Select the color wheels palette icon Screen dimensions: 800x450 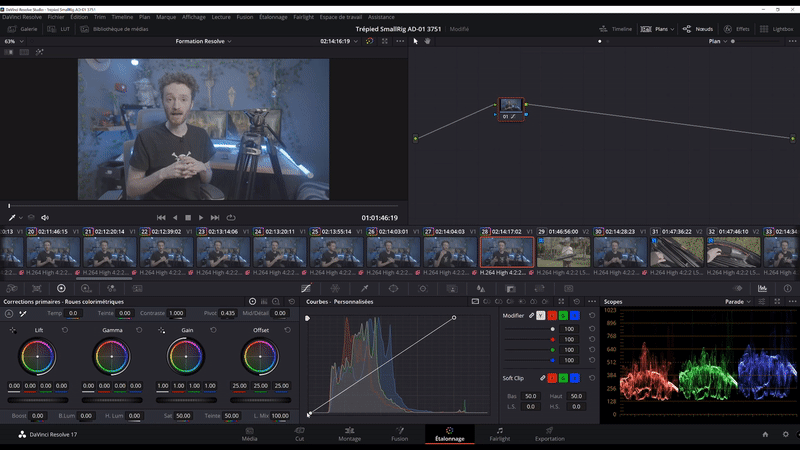coord(61,288)
